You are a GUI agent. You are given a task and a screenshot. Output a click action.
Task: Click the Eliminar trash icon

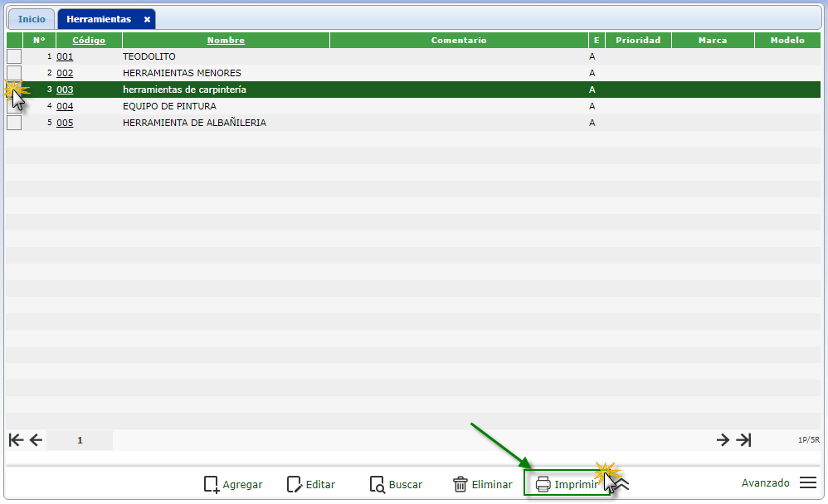tap(460, 484)
